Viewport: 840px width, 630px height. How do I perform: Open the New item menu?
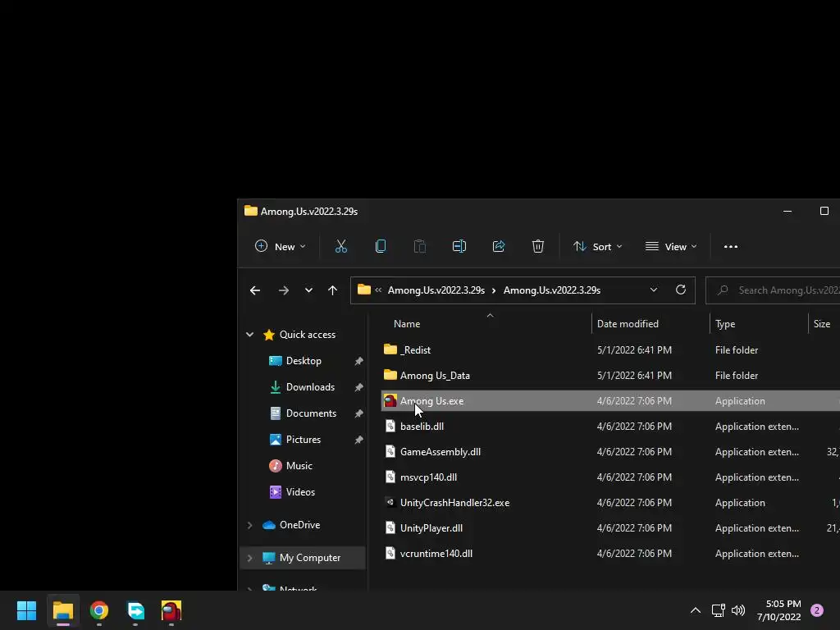pos(280,246)
